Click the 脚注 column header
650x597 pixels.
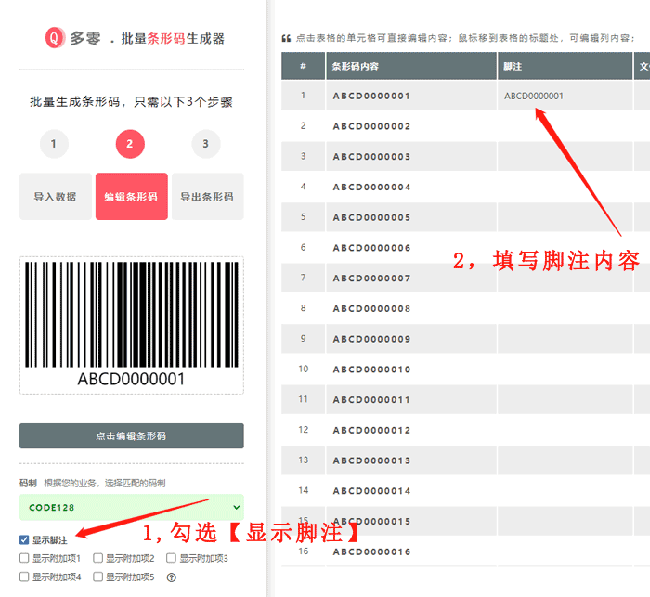tap(565, 66)
